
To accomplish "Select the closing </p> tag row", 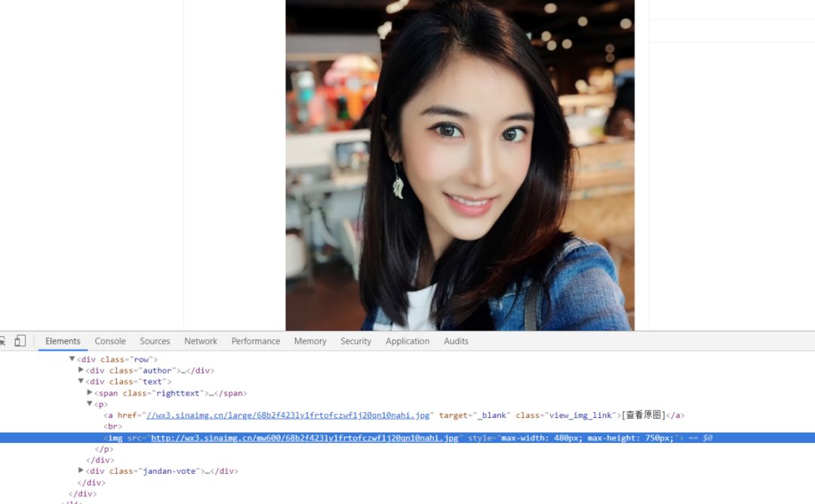I will [407, 449].
